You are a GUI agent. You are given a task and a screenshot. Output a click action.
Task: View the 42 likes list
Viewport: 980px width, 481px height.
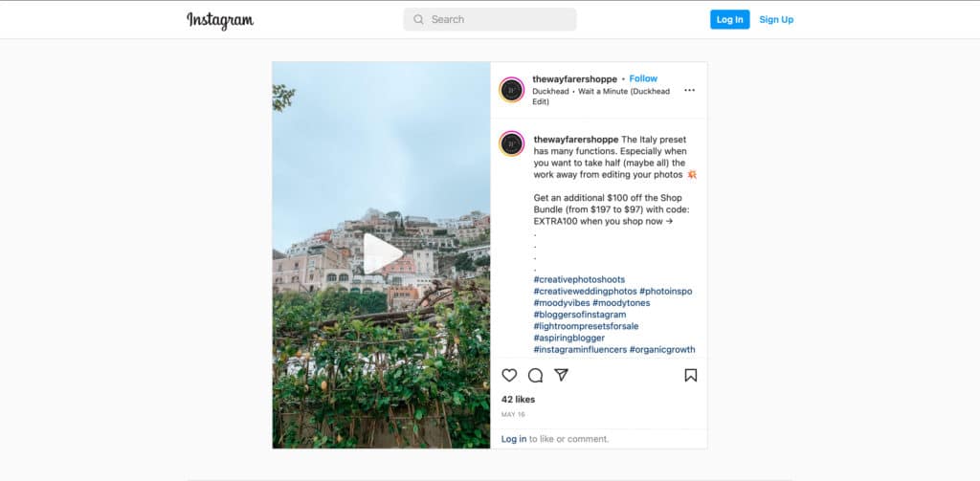click(x=518, y=399)
